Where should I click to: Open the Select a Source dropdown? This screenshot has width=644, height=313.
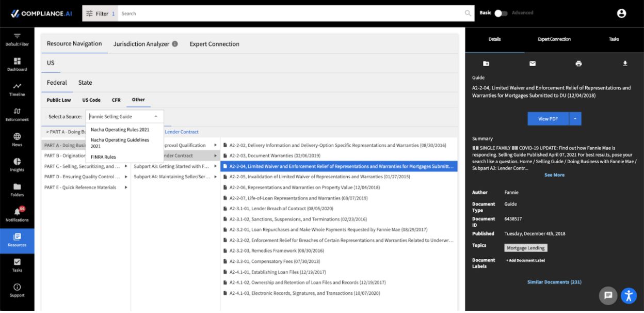point(124,117)
